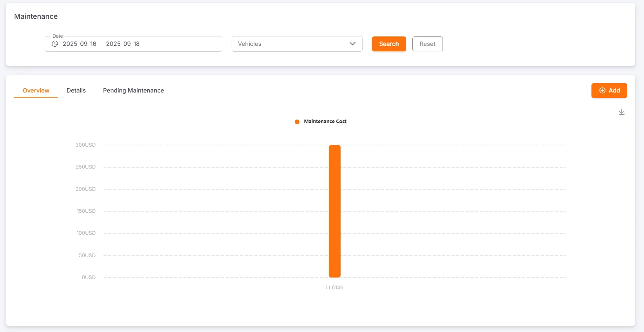Go to the Pending Maintenance tab

coord(133,91)
